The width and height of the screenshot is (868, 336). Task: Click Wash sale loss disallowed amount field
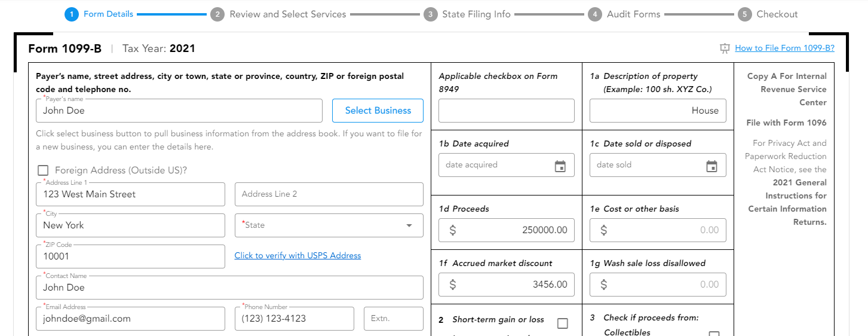click(658, 285)
